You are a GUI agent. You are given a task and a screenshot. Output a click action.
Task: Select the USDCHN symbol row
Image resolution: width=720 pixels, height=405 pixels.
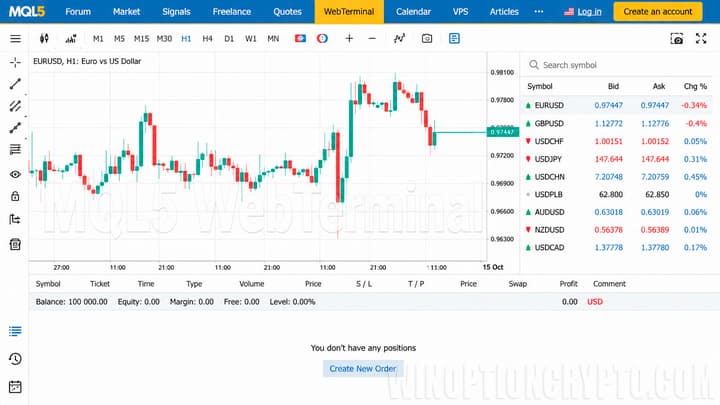tap(617, 177)
